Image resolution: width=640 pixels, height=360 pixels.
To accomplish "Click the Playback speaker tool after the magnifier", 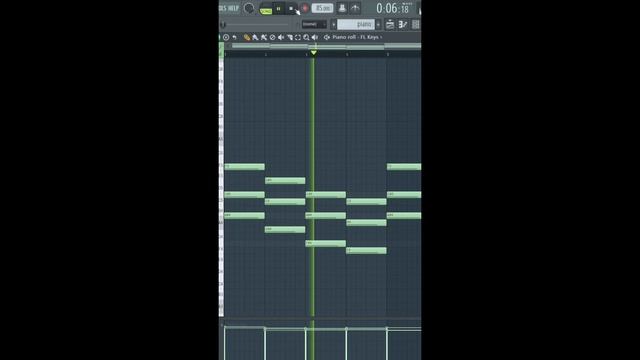I will click(x=315, y=37).
